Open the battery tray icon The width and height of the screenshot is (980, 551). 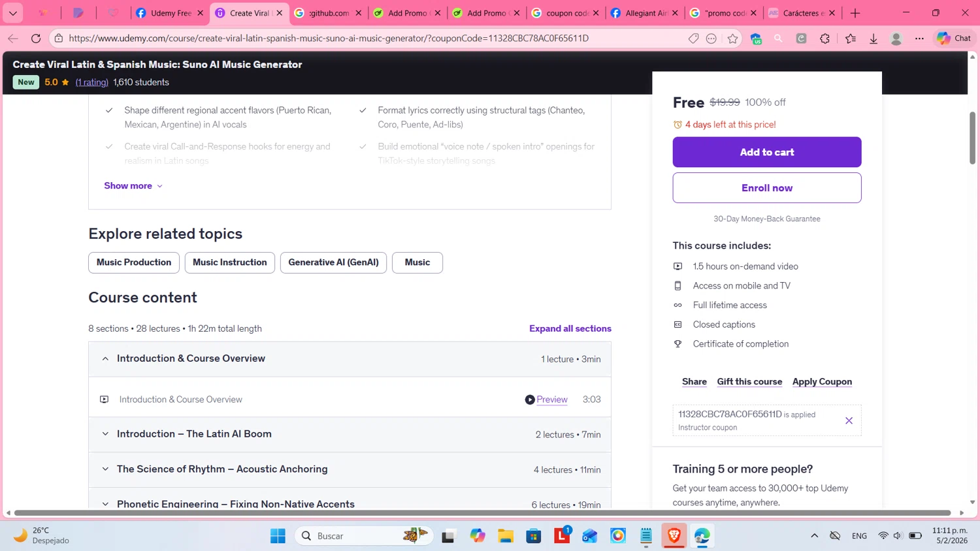(915, 536)
